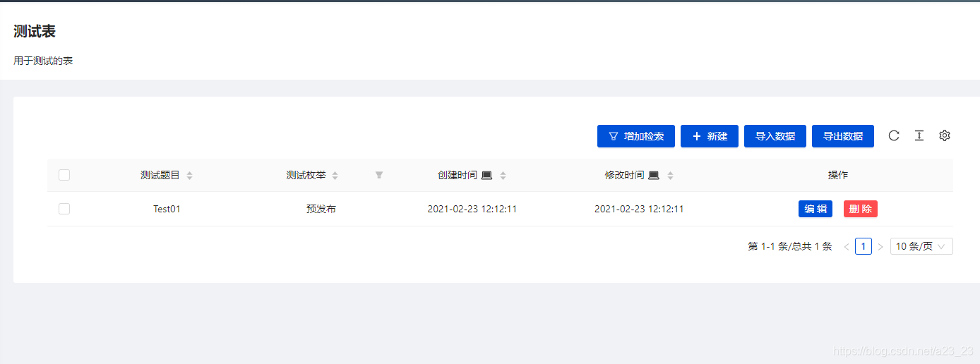Sort by 修改时间 column arrows
The image size is (980, 364).
pos(670,176)
